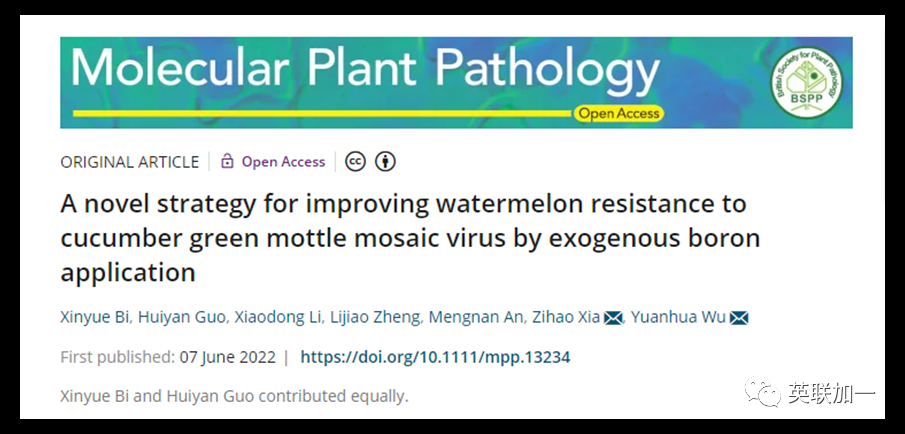The width and height of the screenshot is (905, 434).
Task: Click the ORIGINAL ARTICLE category label
Action: click(x=129, y=161)
